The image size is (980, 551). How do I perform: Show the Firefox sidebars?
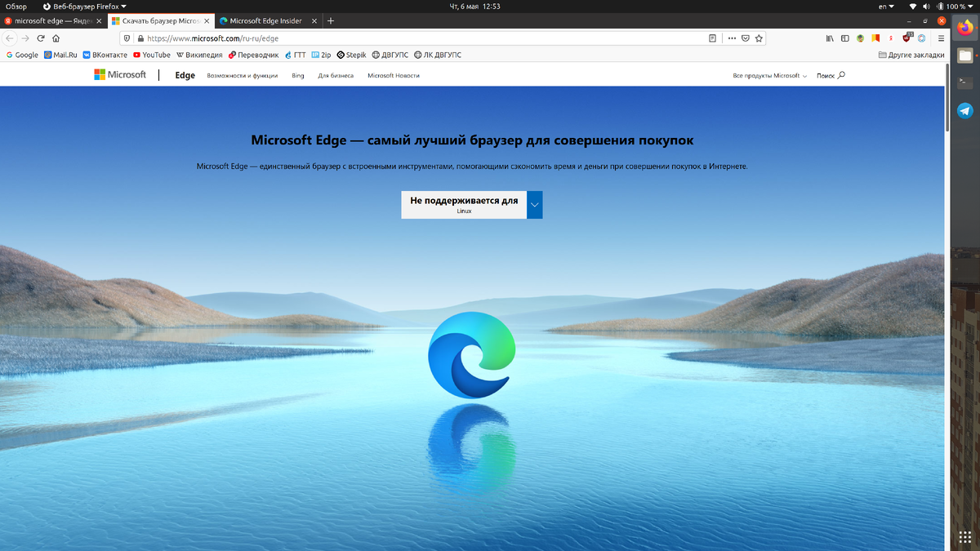click(844, 38)
